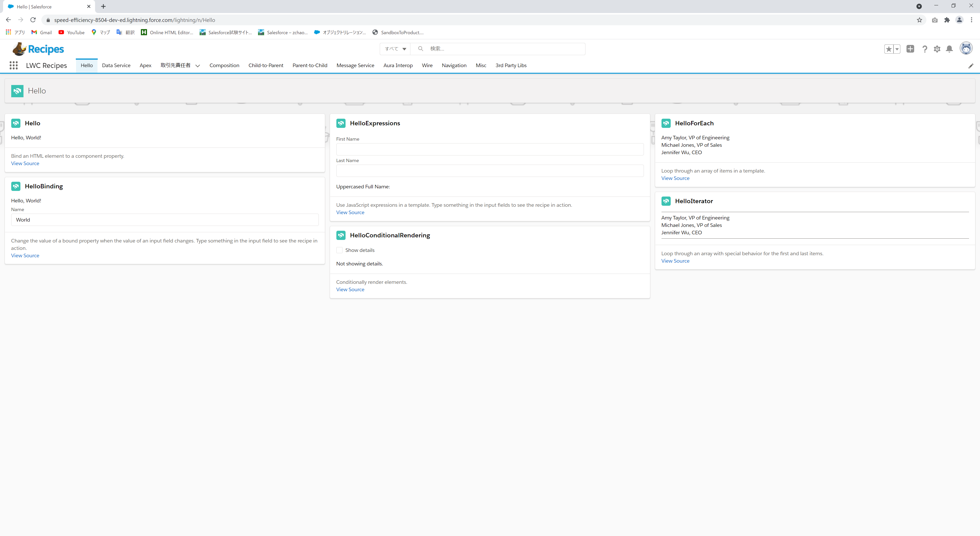Open View Source in HelloForEach card

675,178
